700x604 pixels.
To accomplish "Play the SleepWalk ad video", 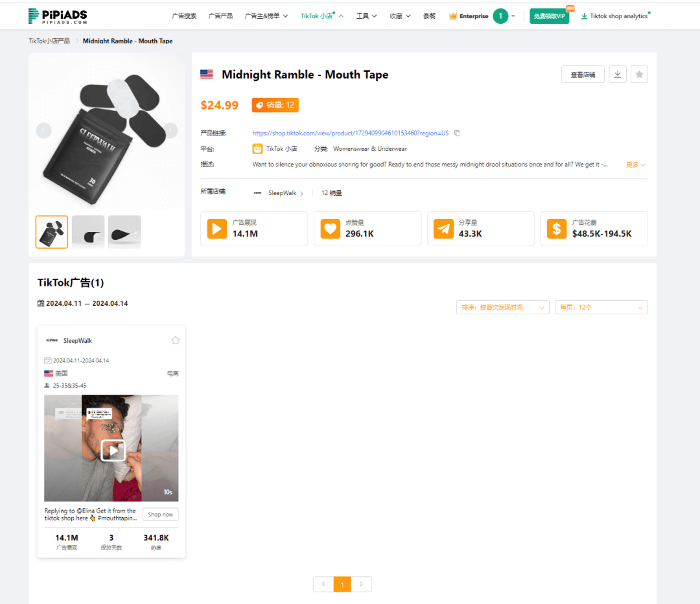I will 113,450.
